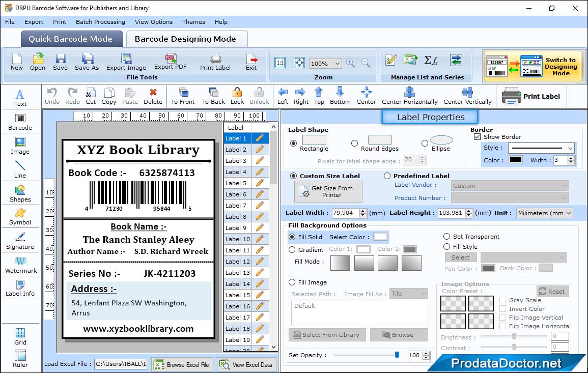Image resolution: width=588 pixels, height=373 pixels.
Task: Add a Signature element
Action: click(x=20, y=241)
